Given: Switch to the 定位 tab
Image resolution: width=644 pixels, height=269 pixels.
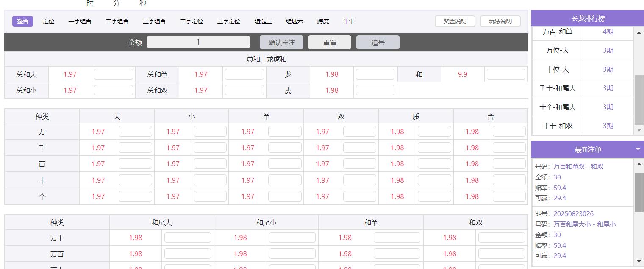Looking at the screenshot, I should click(x=49, y=21).
